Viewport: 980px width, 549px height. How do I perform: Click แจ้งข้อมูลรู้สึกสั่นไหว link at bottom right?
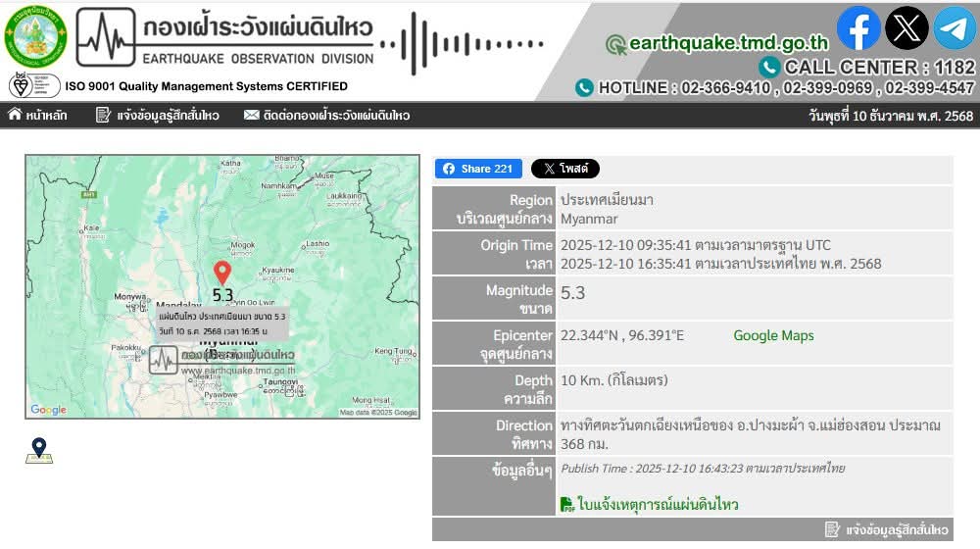pos(887,530)
